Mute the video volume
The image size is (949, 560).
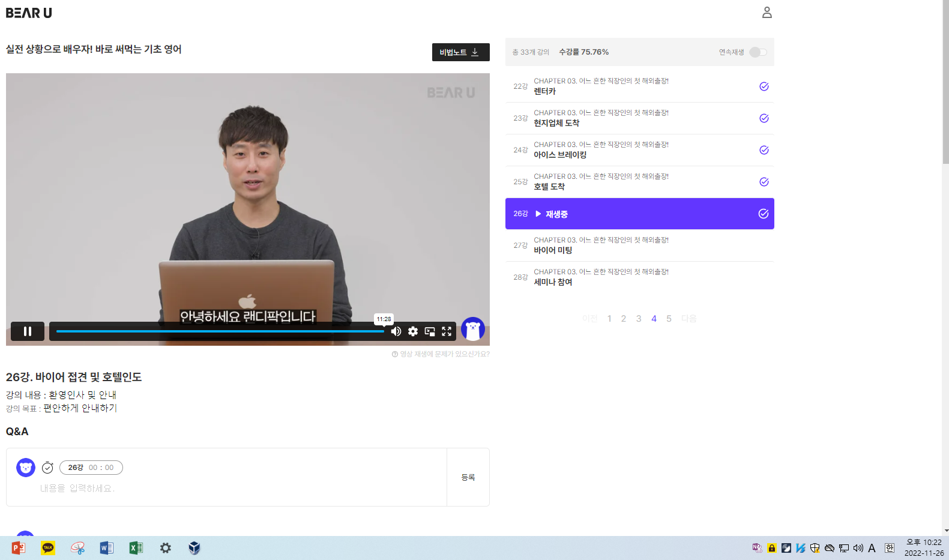click(x=396, y=331)
